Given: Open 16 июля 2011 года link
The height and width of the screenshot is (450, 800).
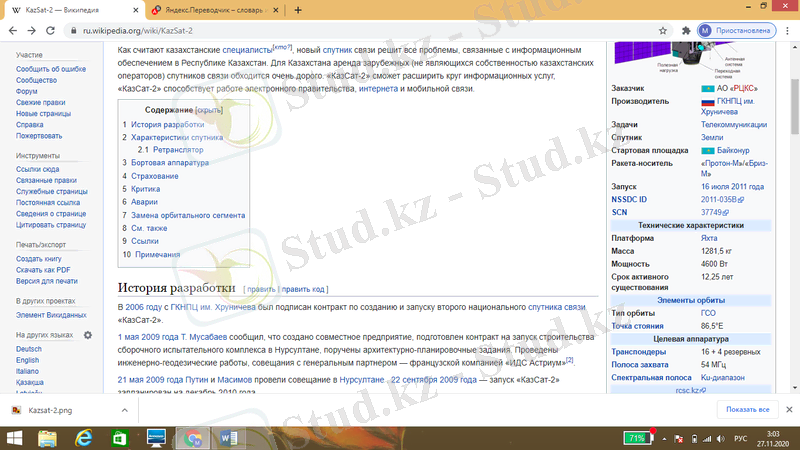Looking at the screenshot, I should click(732, 187).
